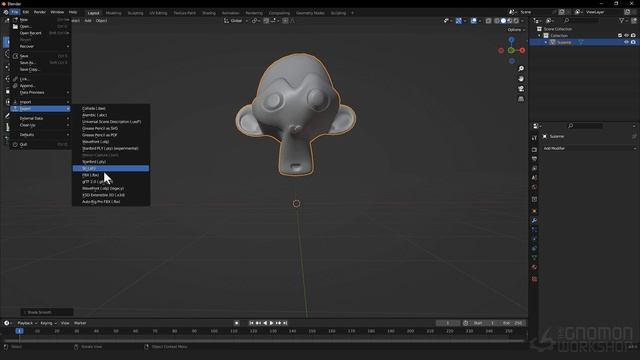Open shading options dropdown arrow
The image size is (640, 360).
(522, 21)
